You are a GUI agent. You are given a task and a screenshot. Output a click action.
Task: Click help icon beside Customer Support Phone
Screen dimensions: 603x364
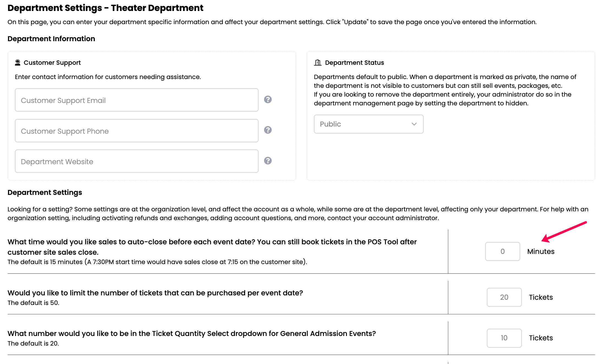(x=268, y=130)
